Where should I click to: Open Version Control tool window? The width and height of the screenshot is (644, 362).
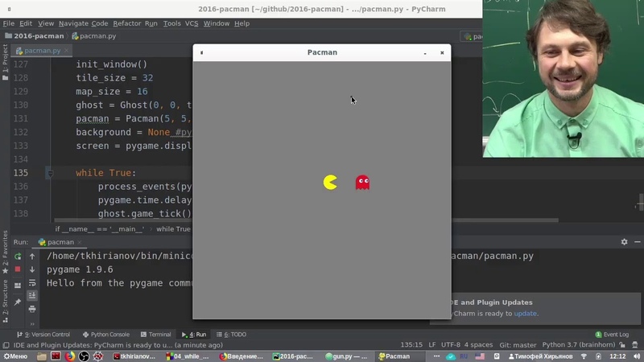(x=43, y=335)
